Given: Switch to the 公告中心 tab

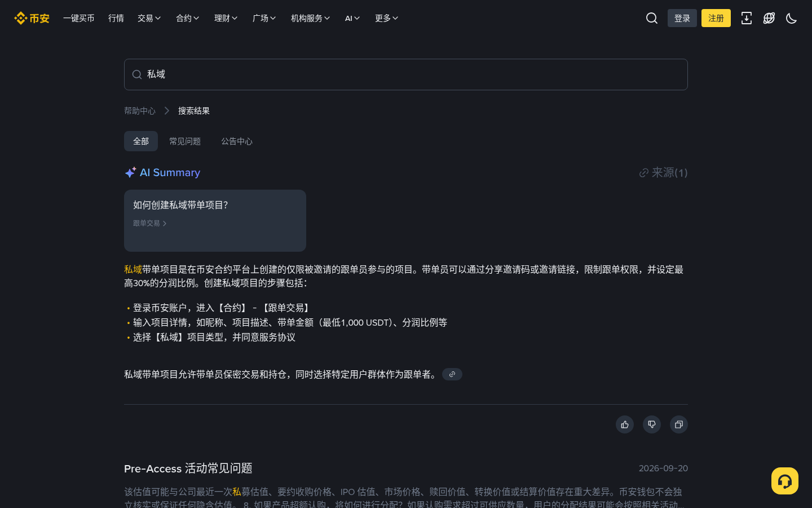Looking at the screenshot, I should pyautogui.click(x=237, y=141).
